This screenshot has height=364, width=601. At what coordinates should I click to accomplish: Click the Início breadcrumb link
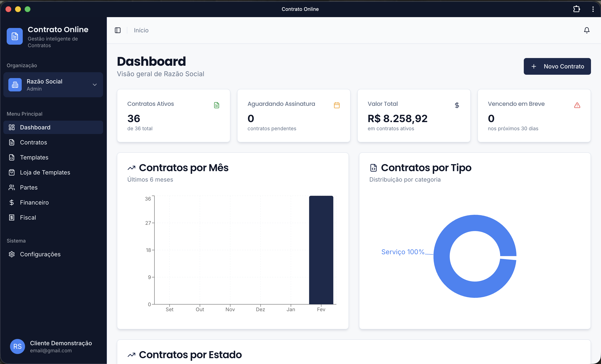point(141,30)
